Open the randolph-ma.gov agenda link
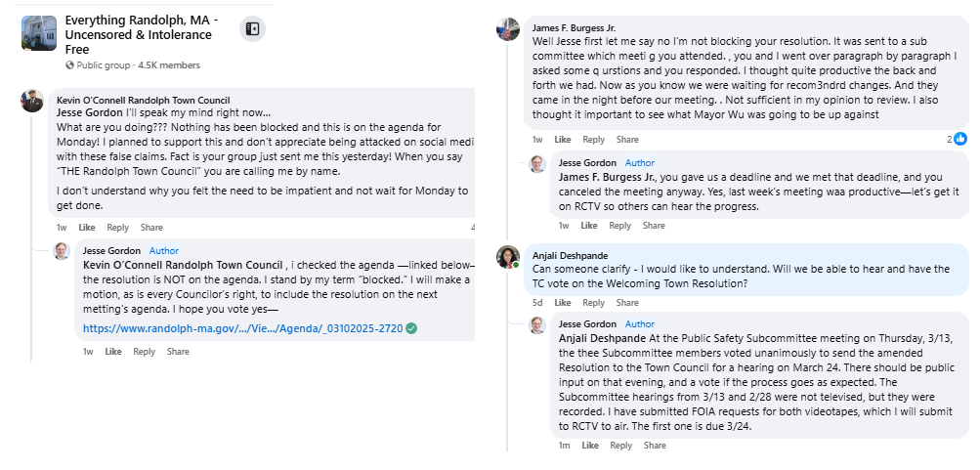The image size is (980, 470). pyautogui.click(x=242, y=328)
